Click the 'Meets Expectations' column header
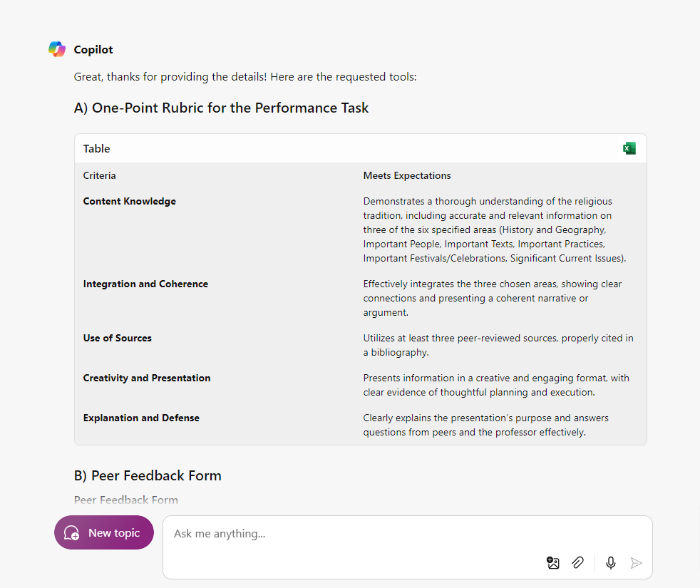This screenshot has height=588, width=700. (407, 175)
